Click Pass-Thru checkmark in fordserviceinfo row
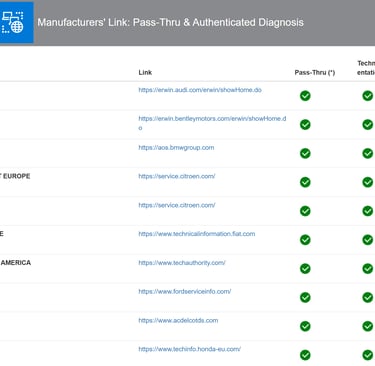The width and height of the screenshot is (375, 366). pyautogui.click(x=305, y=297)
